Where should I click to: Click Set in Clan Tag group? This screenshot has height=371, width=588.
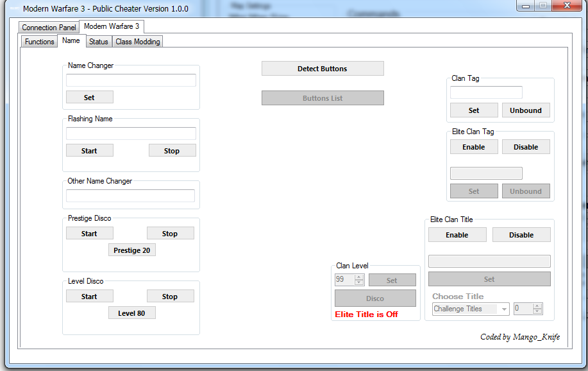coord(474,110)
